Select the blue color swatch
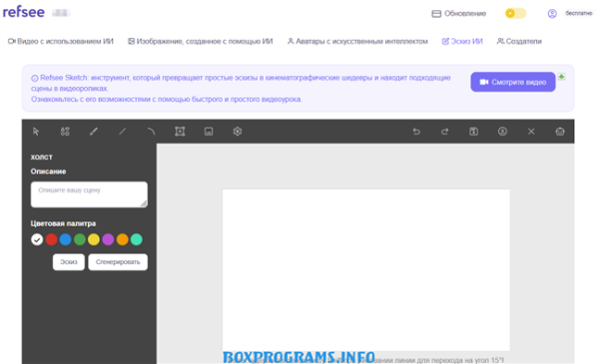The image size is (599, 364). (x=65, y=239)
